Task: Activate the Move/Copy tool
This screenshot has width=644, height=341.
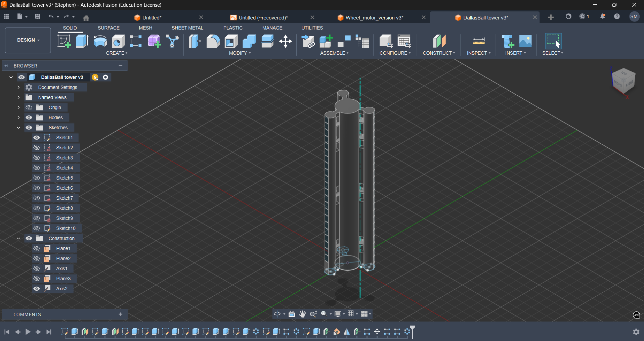Action: [286, 41]
